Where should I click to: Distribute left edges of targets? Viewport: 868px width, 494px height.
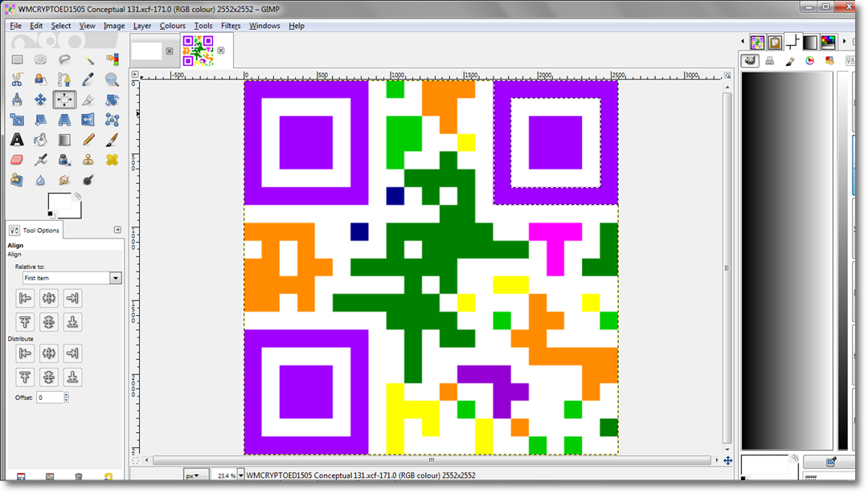click(25, 353)
